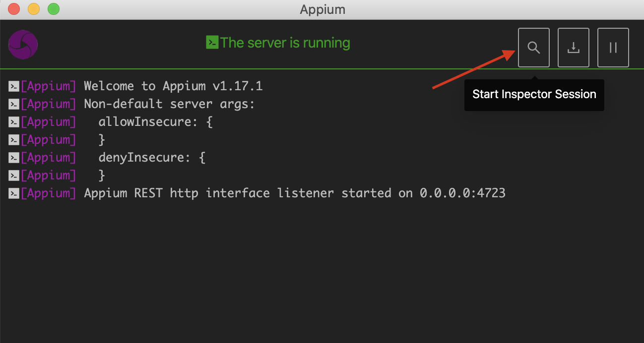
Task: Click the purple Appium logo
Action: (23, 45)
